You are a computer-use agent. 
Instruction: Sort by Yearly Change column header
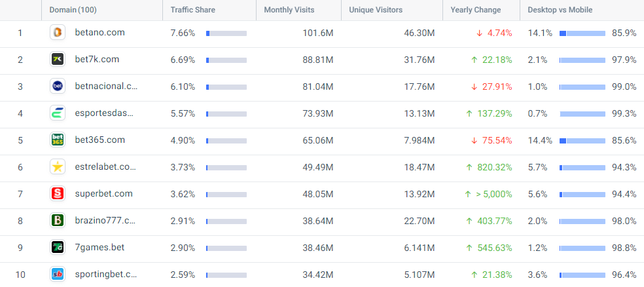(x=476, y=10)
